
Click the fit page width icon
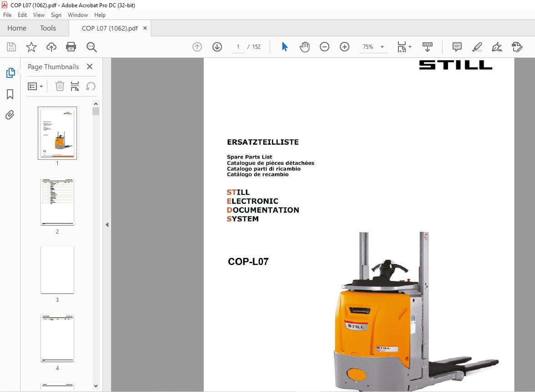pyautogui.click(x=402, y=47)
